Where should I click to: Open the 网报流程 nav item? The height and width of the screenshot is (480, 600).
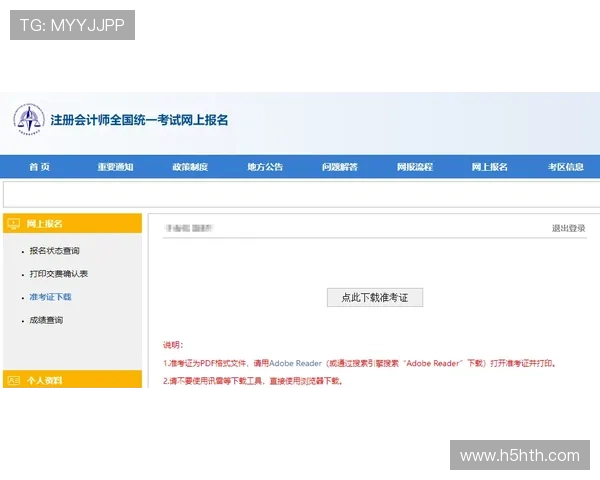[415, 167]
